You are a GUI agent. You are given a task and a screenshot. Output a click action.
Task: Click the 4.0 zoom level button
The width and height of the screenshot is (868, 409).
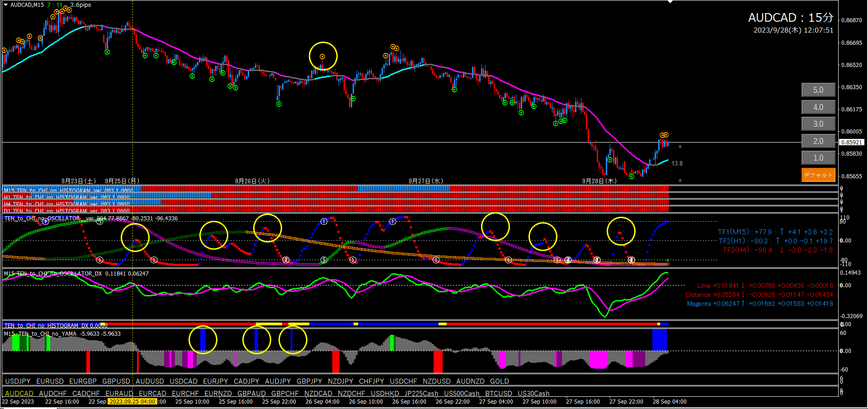click(x=818, y=107)
